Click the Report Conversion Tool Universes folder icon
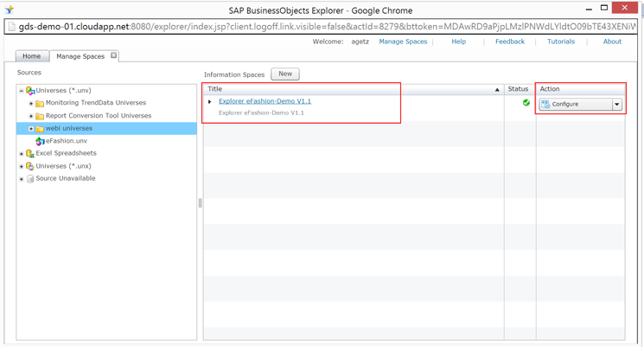Screen dimensions: 644x347 (40, 116)
